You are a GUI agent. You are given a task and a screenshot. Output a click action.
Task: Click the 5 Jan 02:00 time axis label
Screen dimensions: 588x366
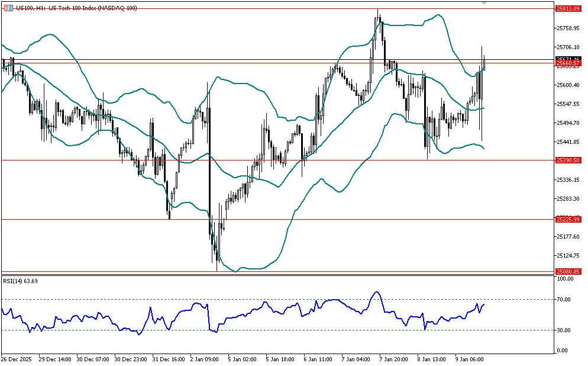243,359
